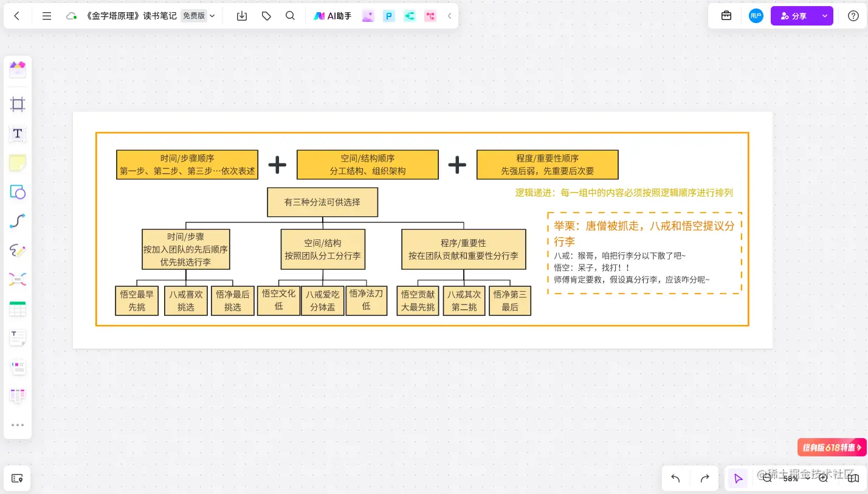Zoom in with the plus magnifier
868x494 pixels.
pyautogui.click(x=823, y=479)
